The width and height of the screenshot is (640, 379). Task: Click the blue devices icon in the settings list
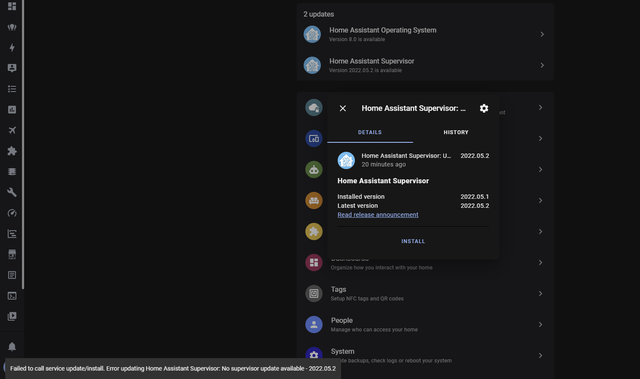click(314, 139)
